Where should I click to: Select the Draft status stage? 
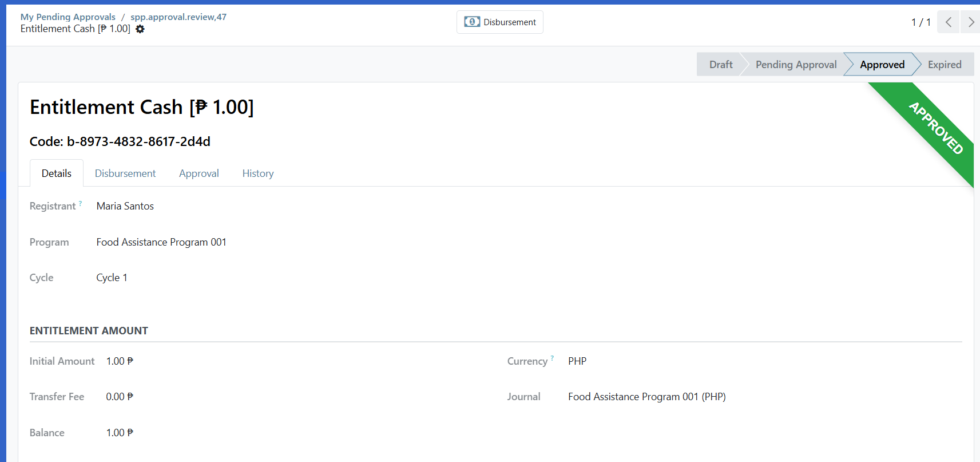tap(721, 65)
